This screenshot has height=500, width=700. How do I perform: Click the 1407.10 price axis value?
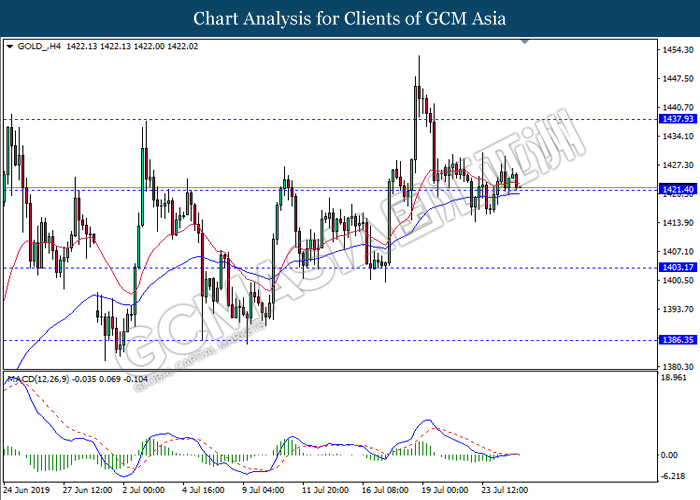click(678, 252)
